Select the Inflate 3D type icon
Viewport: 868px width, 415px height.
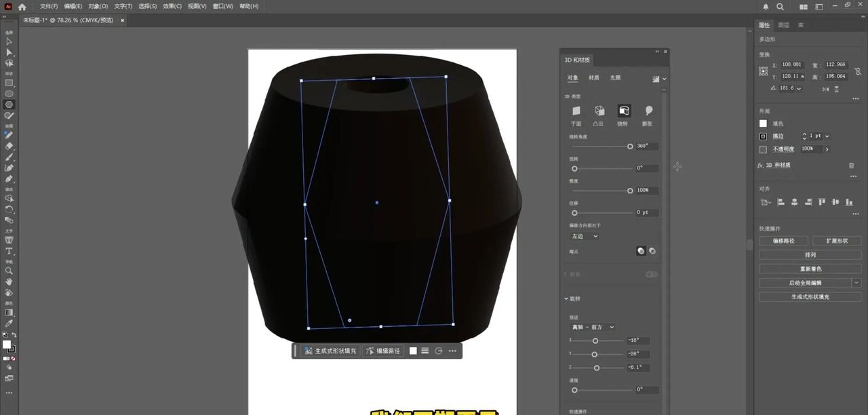click(648, 111)
